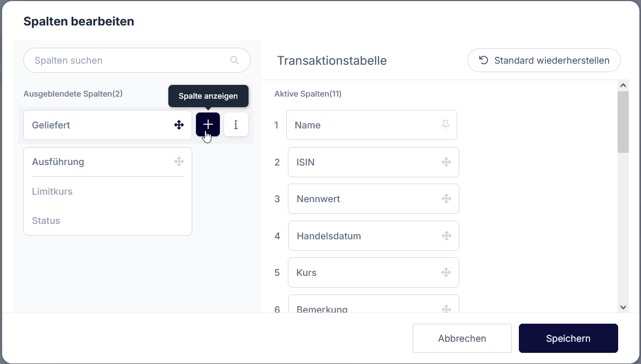Click the pin icon on Name column
This screenshot has width=641, height=364.
446,125
